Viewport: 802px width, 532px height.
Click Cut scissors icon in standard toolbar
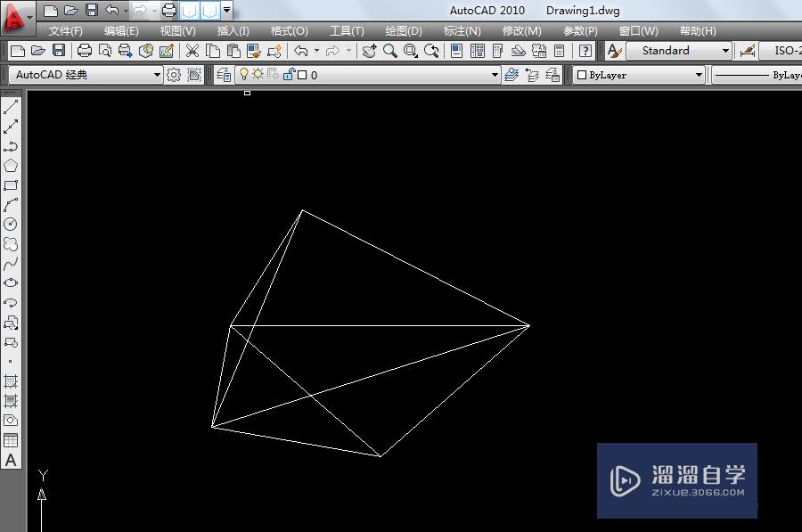[x=192, y=51]
